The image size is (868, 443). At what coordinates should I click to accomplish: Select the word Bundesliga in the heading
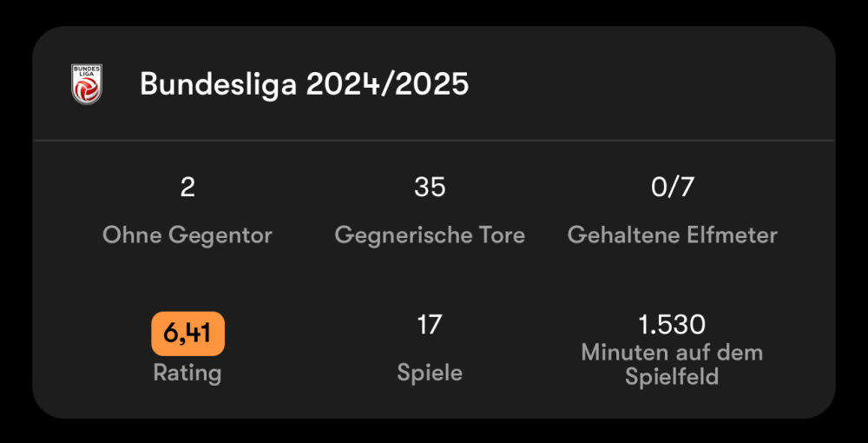[219, 84]
